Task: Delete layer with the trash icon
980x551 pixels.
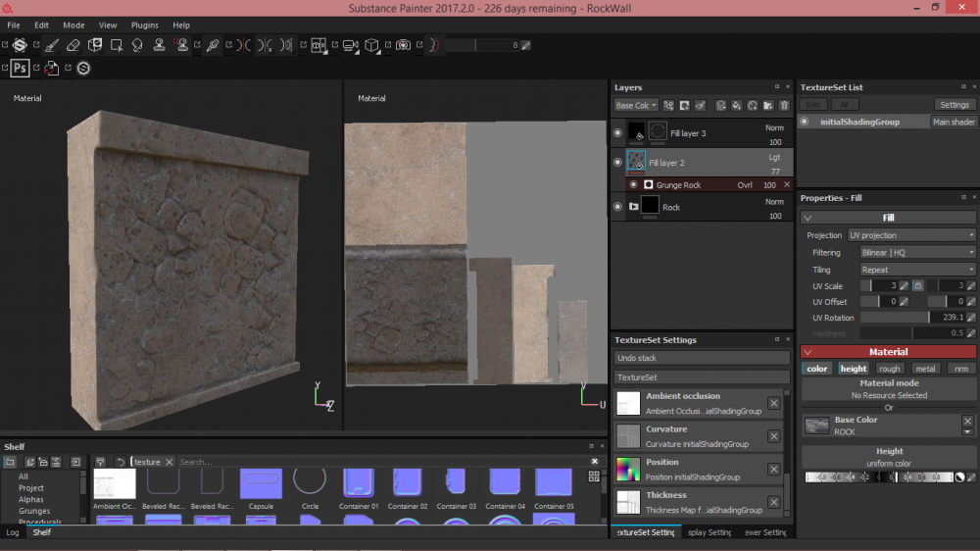Action: pyautogui.click(x=784, y=106)
